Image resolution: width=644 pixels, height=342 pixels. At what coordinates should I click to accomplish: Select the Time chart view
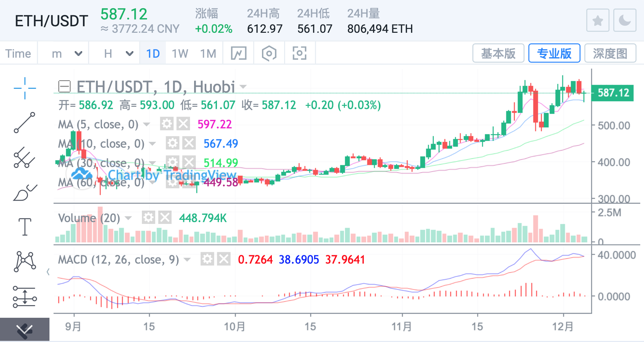[x=18, y=54]
